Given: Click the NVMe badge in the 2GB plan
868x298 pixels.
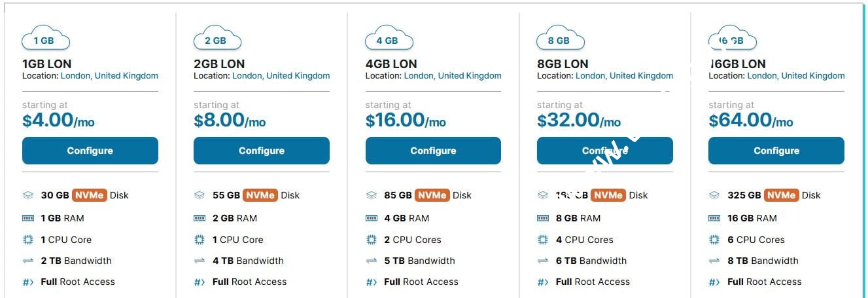Looking at the screenshot, I should pyautogui.click(x=260, y=195).
